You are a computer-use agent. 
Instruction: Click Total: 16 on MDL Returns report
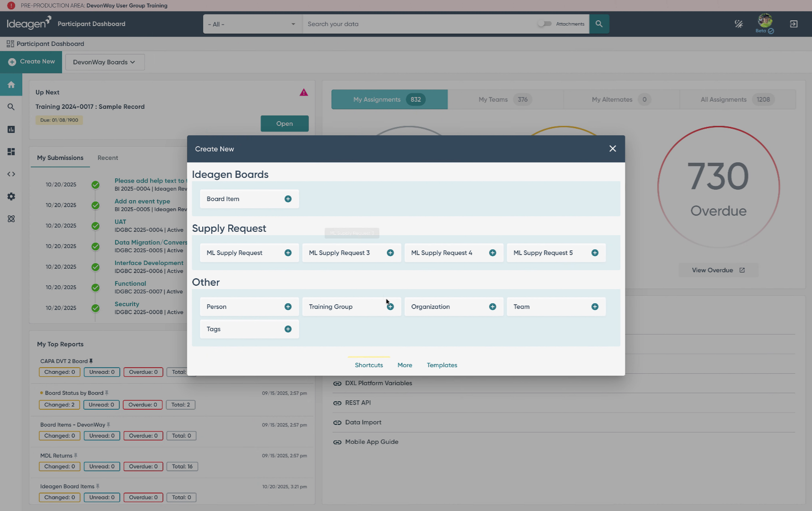[182, 467]
